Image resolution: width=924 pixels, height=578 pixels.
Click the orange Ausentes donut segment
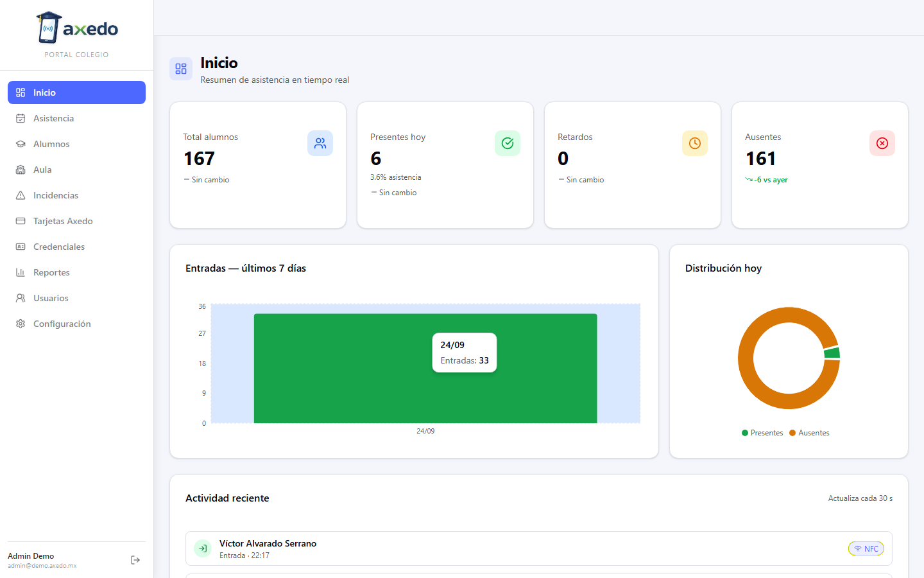coord(746,358)
